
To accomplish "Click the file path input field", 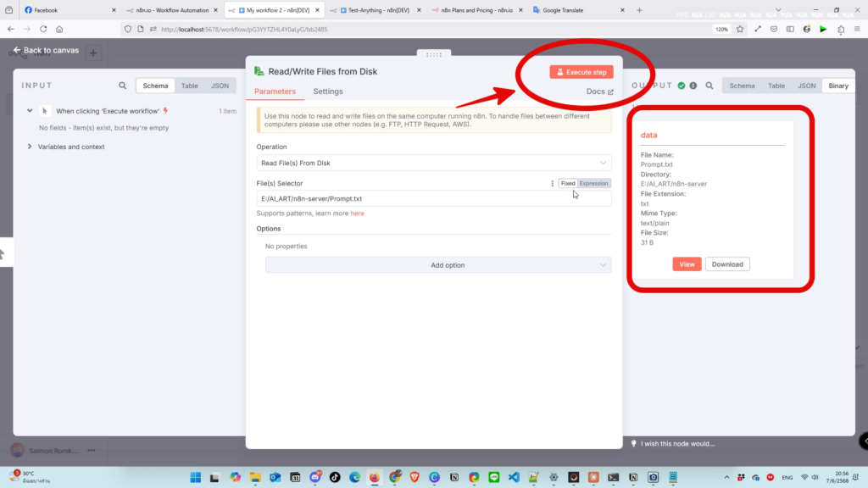I will (433, 198).
